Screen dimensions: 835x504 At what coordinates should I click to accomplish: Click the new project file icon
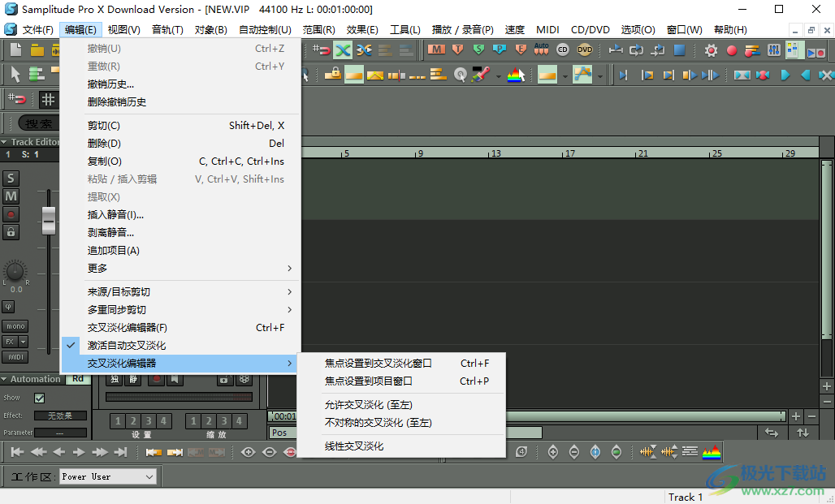point(16,50)
